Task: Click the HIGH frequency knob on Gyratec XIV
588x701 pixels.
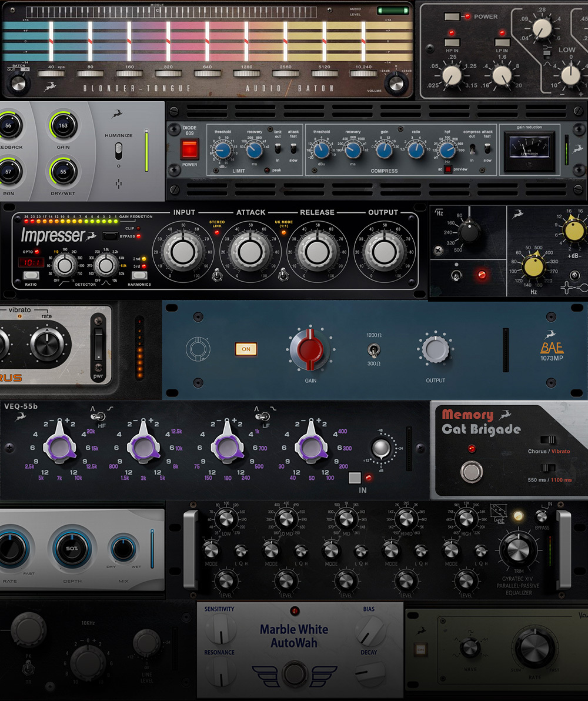Action: (466, 519)
